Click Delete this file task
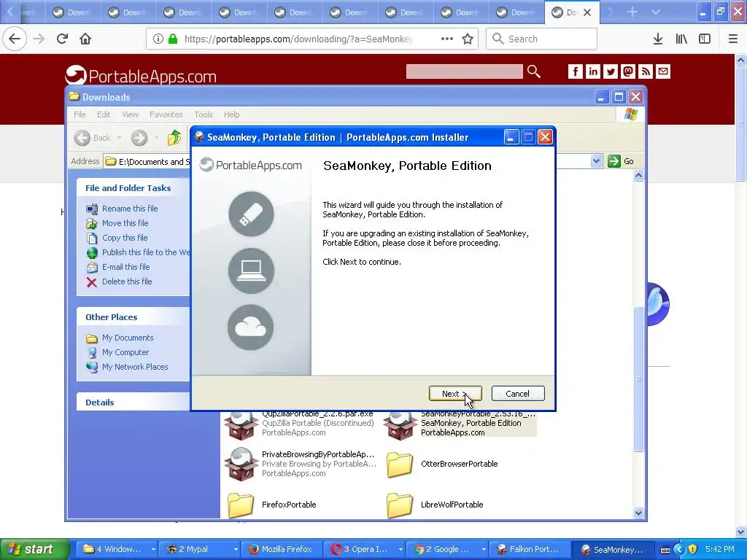 tap(127, 281)
